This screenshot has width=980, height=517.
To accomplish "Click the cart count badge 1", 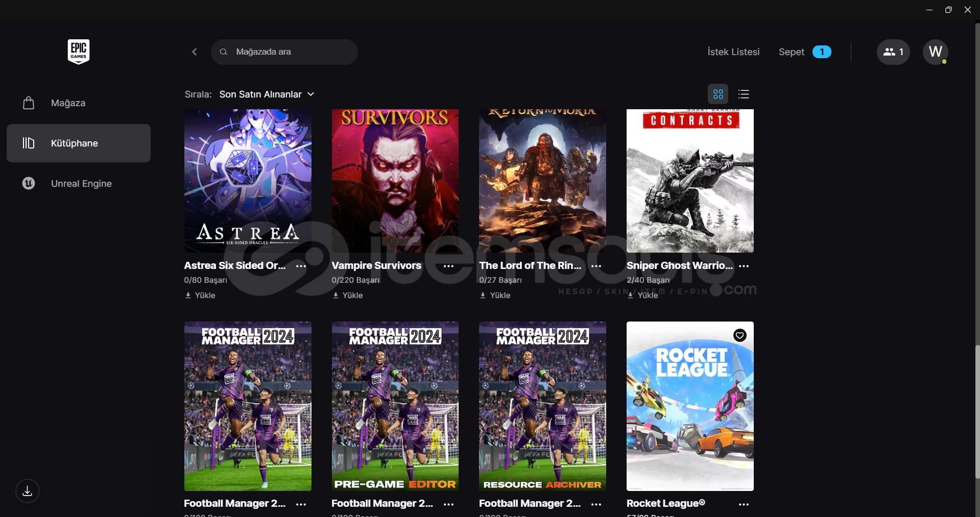I will pyautogui.click(x=822, y=52).
